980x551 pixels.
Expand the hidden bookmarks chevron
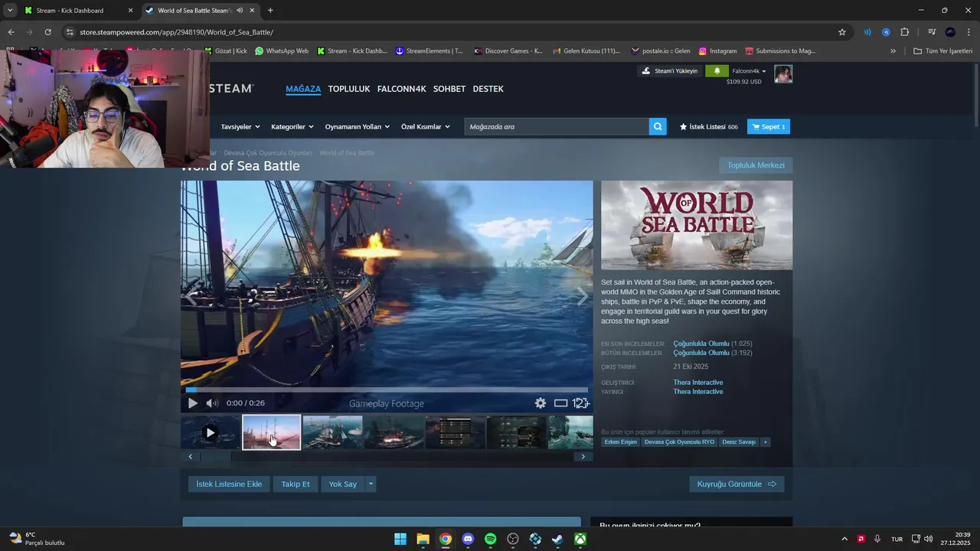pyautogui.click(x=893, y=51)
